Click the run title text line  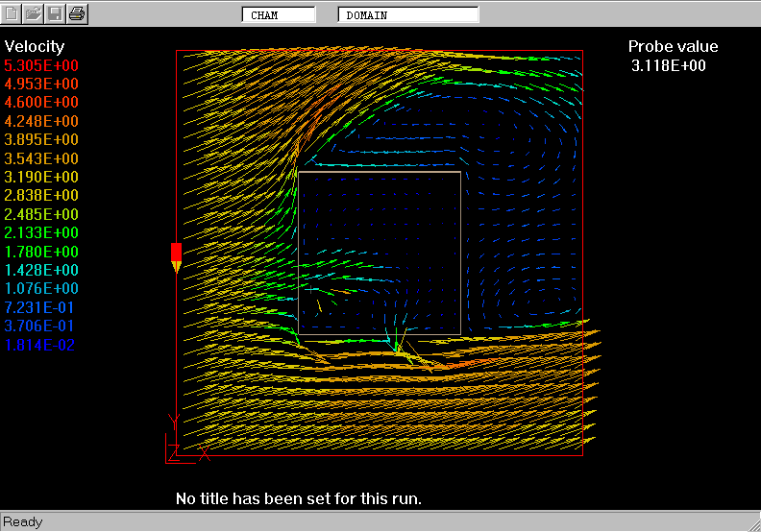(x=298, y=499)
